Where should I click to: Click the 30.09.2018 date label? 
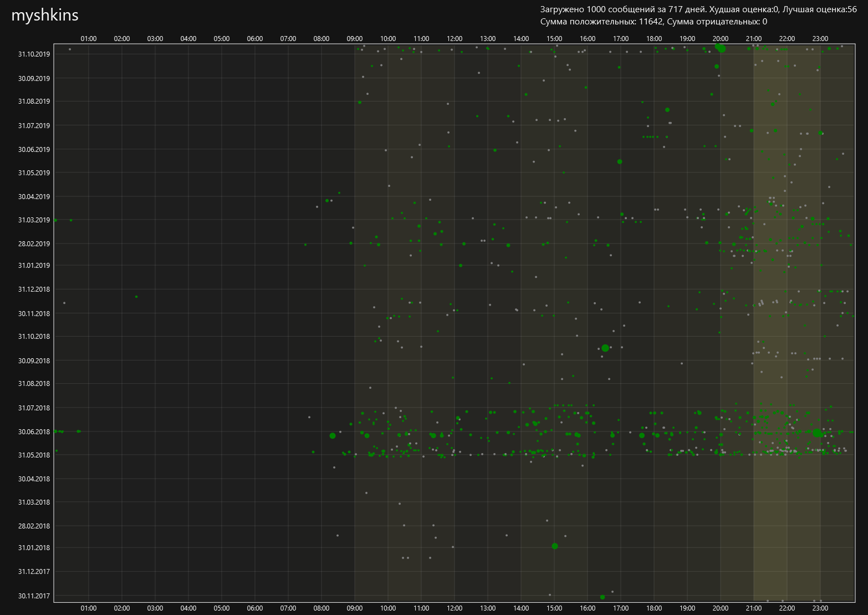click(x=34, y=360)
